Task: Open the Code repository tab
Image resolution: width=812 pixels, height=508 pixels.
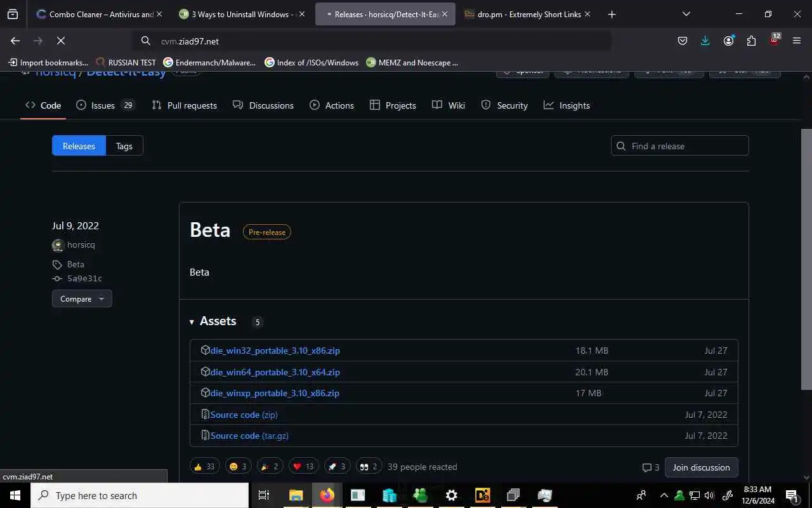Action: tap(43, 105)
